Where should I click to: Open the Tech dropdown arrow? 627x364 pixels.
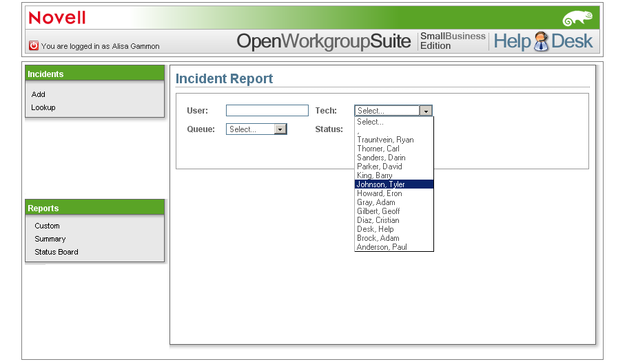click(x=426, y=111)
